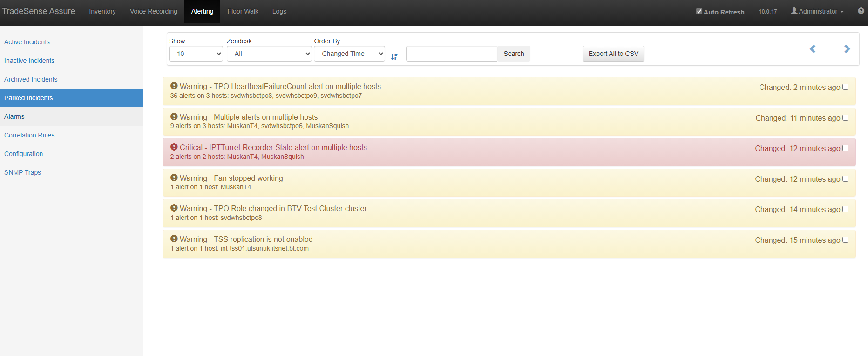Click the TradeSense Assure brand title
Image resolution: width=868 pixels, height=356 pixels.
click(x=39, y=11)
